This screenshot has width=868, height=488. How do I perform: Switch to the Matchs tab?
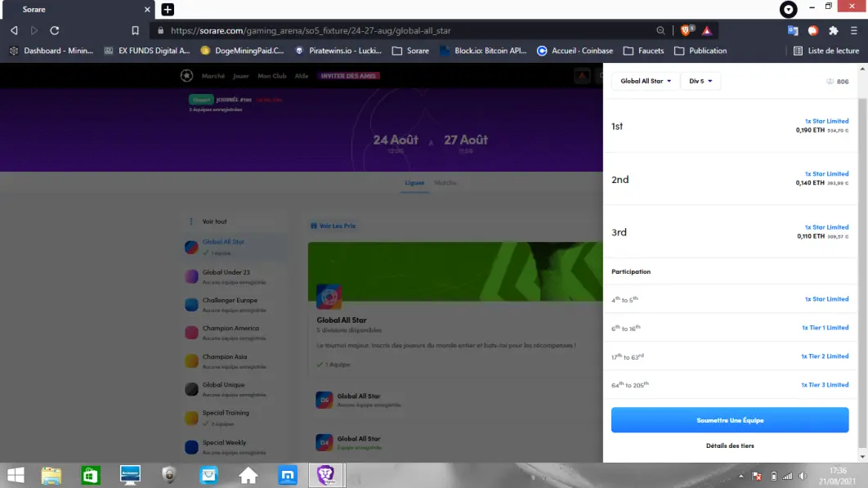(445, 183)
